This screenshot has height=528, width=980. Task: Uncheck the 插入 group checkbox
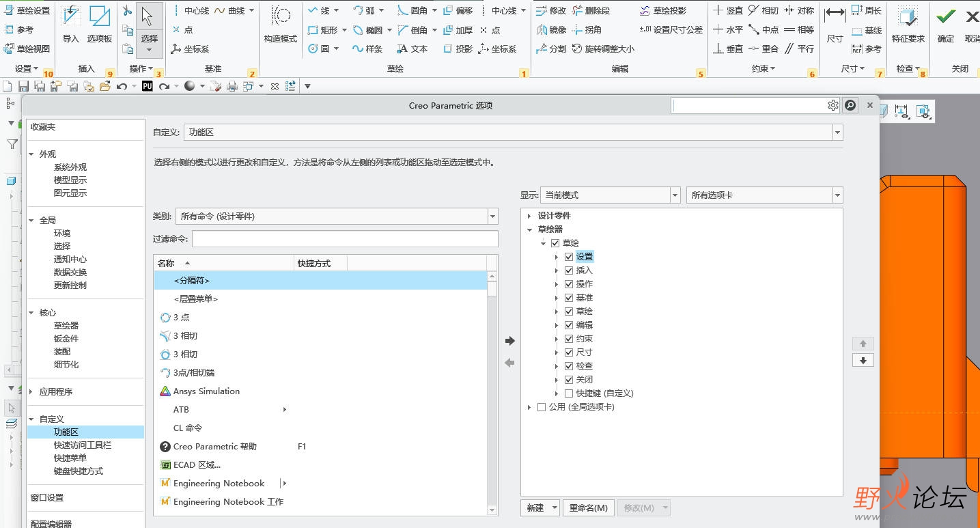pos(569,270)
